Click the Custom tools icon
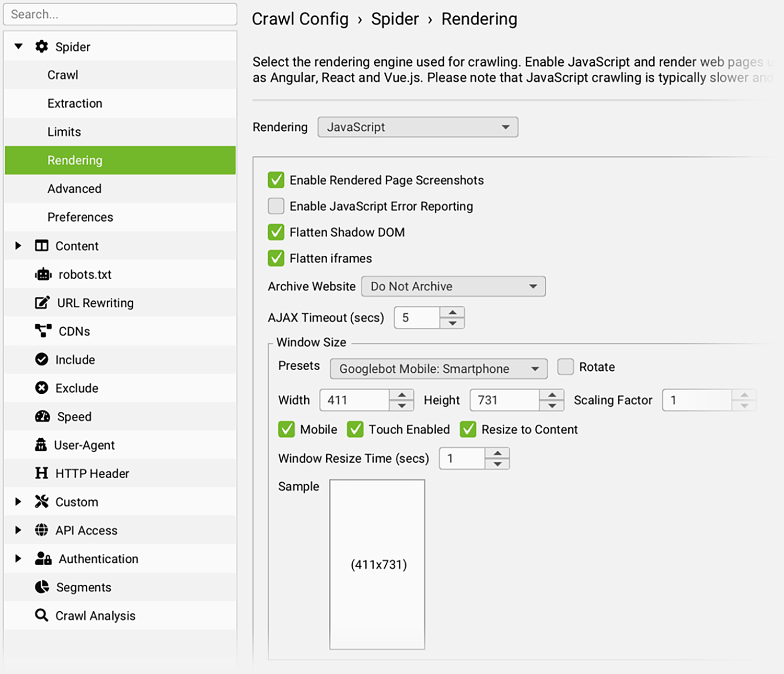 (x=42, y=501)
